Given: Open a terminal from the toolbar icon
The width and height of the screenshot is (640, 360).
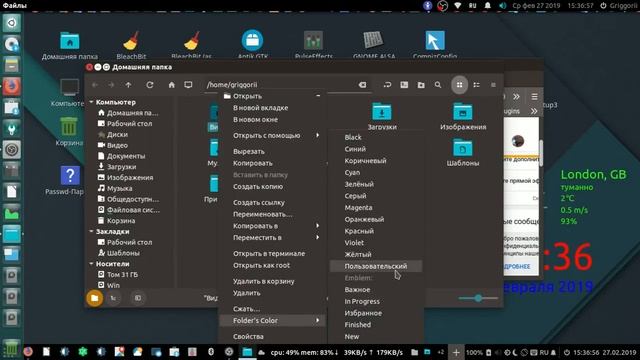Looking at the screenshot, I should click(x=404, y=85).
